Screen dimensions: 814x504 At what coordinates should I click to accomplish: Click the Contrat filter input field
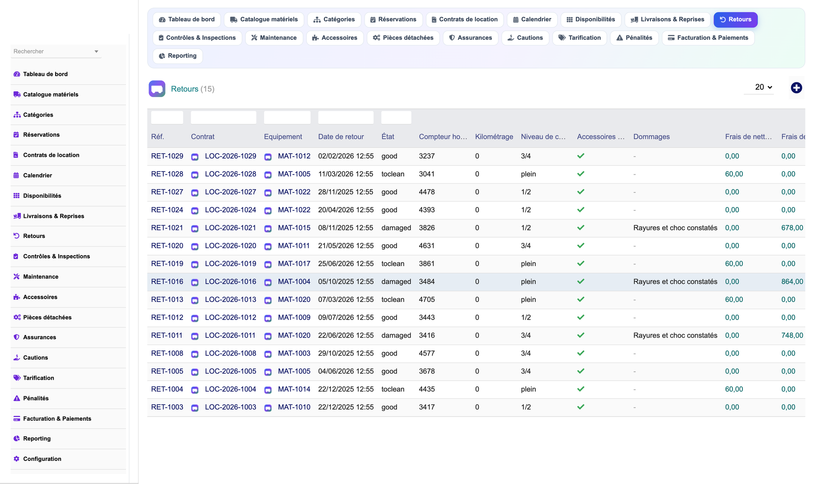224,118
